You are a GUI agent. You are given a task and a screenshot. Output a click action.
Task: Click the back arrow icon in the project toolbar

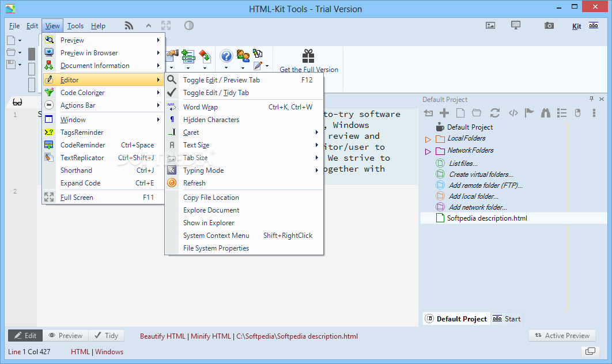(x=428, y=113)
